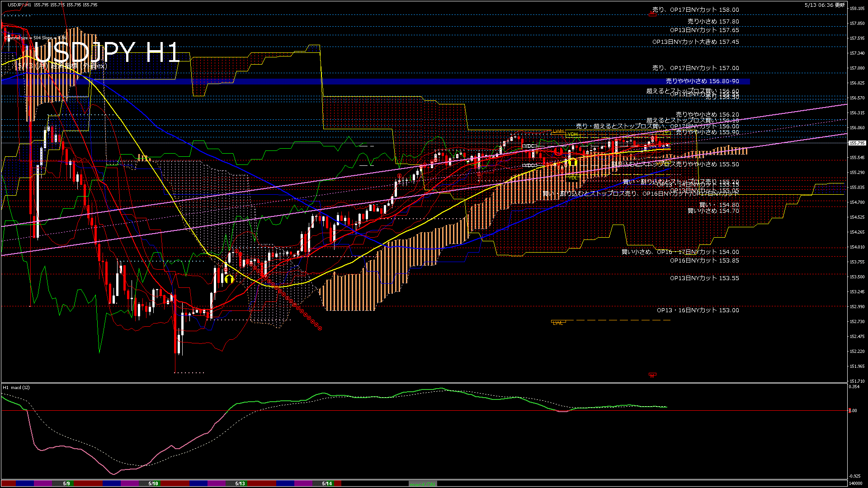Select the 売り、OP17日NYカット 158.00 label

(695, 10)
